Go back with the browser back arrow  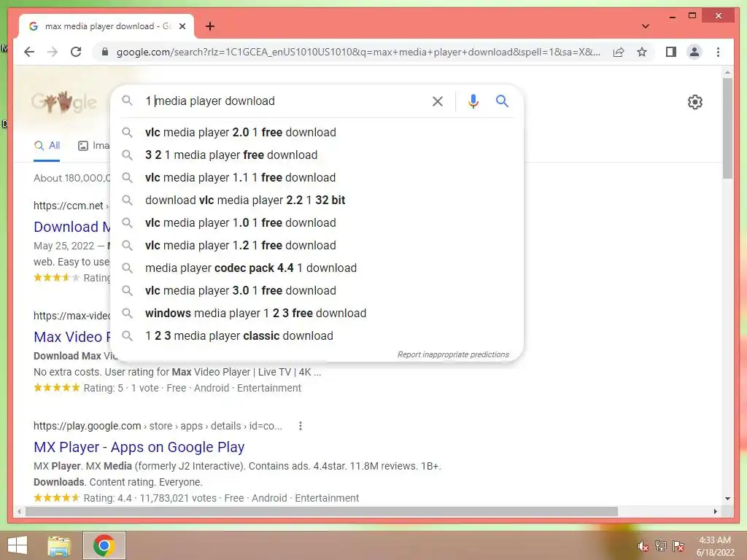[29, 52]
